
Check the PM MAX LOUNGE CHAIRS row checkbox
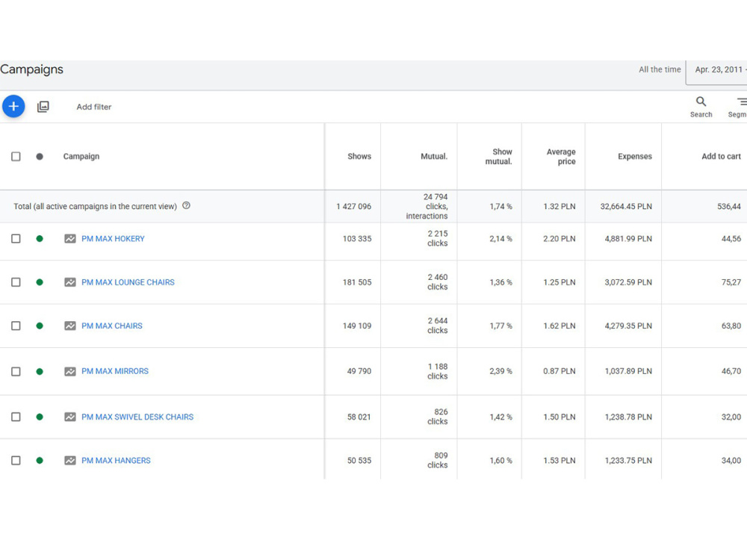pos(16,282)
